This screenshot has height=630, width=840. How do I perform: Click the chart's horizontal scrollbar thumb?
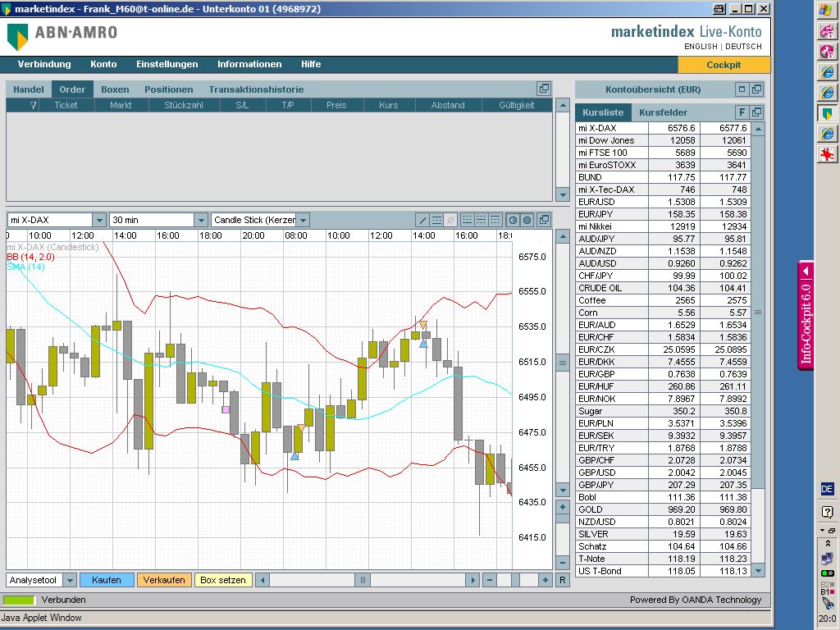pos(362,580)
